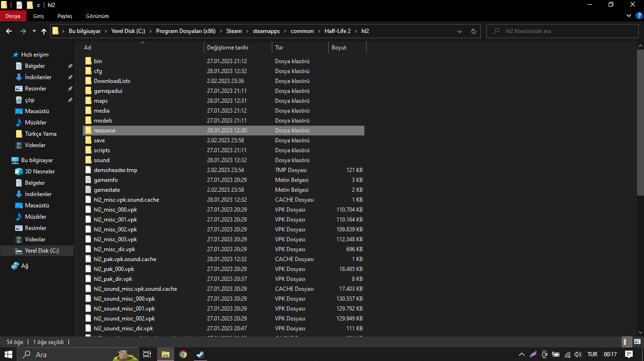Open the Paylaş ribbon tab
Viewport: 644px width, 361px height.
[65, 16]
